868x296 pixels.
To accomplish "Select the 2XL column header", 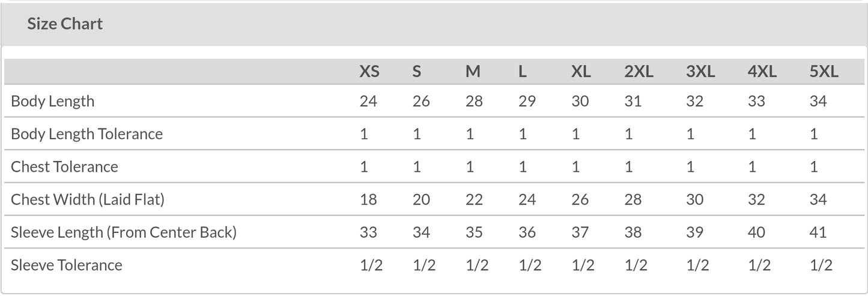I will point(639,71).
